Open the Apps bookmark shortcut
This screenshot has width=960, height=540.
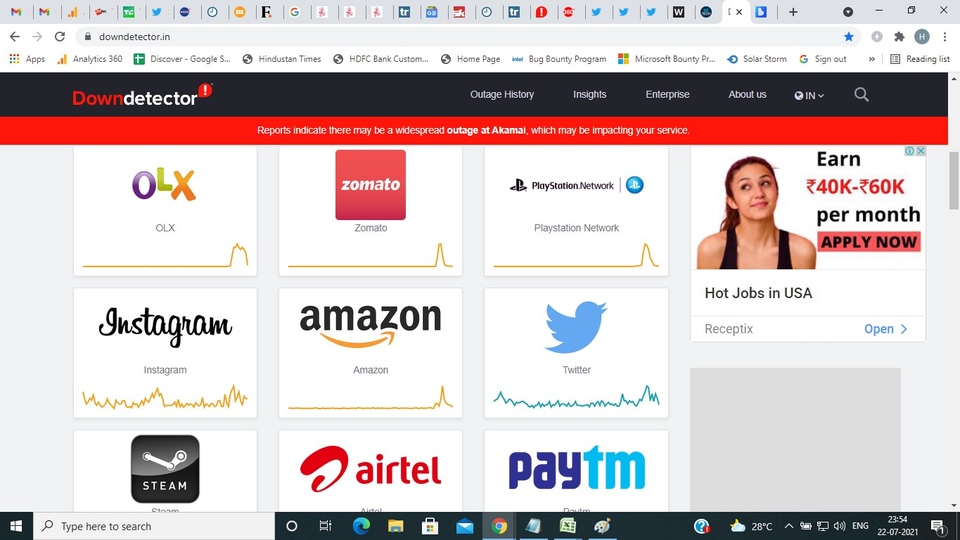pyautogui.click(x=27, y=59)
